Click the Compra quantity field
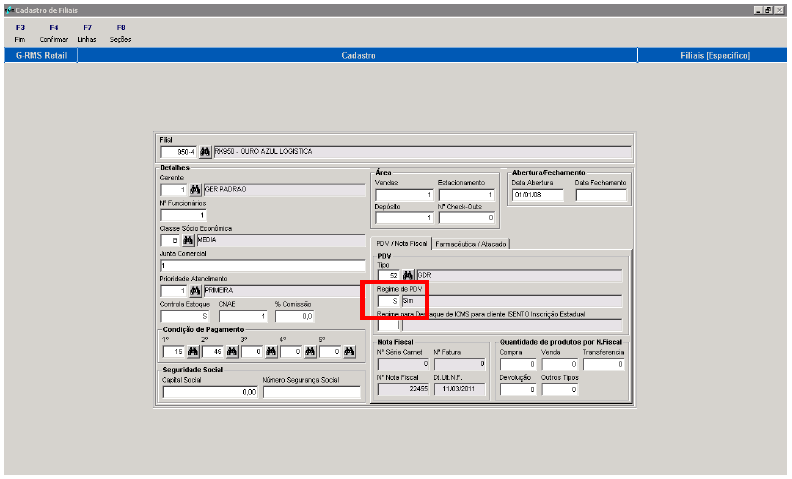792x479 pixels. 518,364
